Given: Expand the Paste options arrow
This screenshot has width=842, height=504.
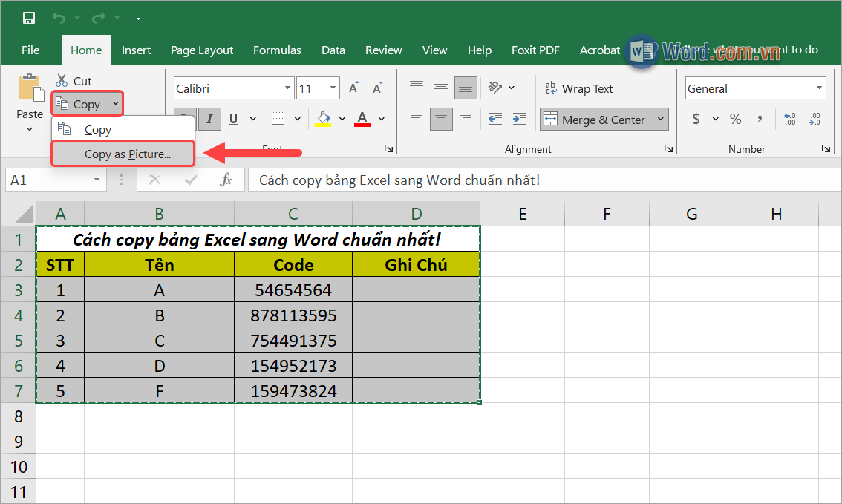Looking at the screenshot, I should (x=30, y=129).
